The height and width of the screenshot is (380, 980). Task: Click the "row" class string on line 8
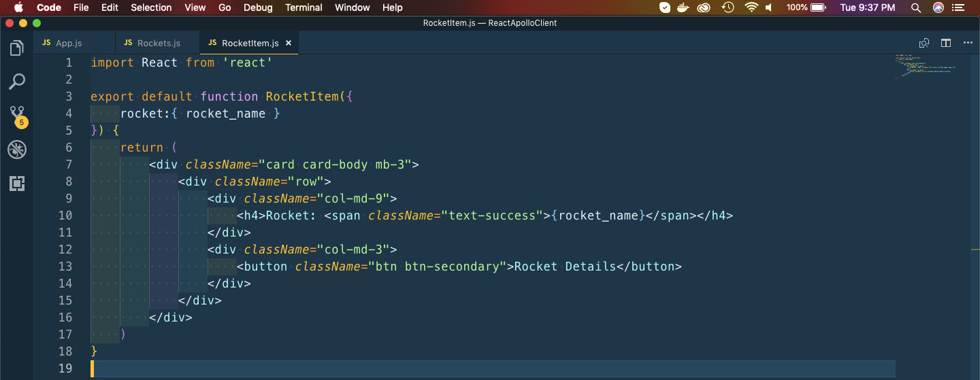(306, 182)
